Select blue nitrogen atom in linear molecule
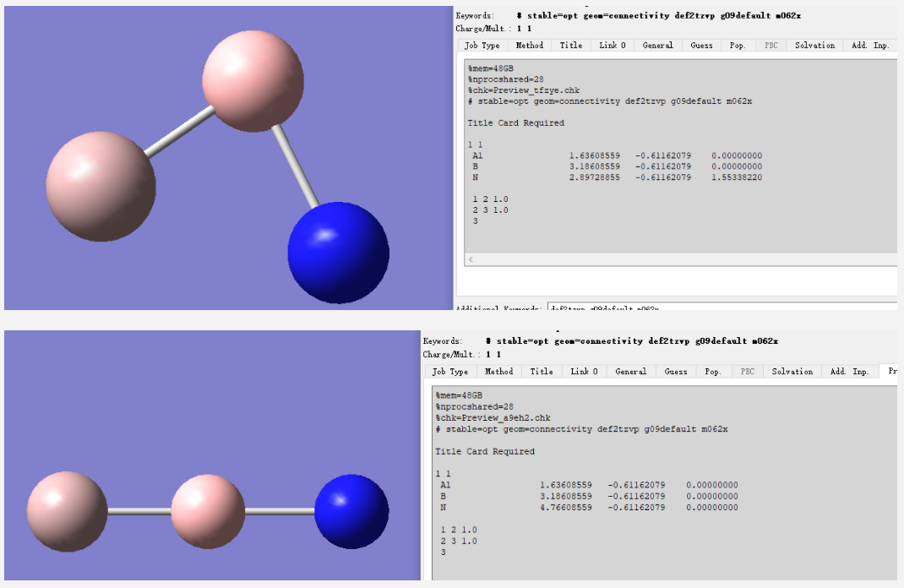This screenshot has height=588, width=904. click(x=351, y=511)
